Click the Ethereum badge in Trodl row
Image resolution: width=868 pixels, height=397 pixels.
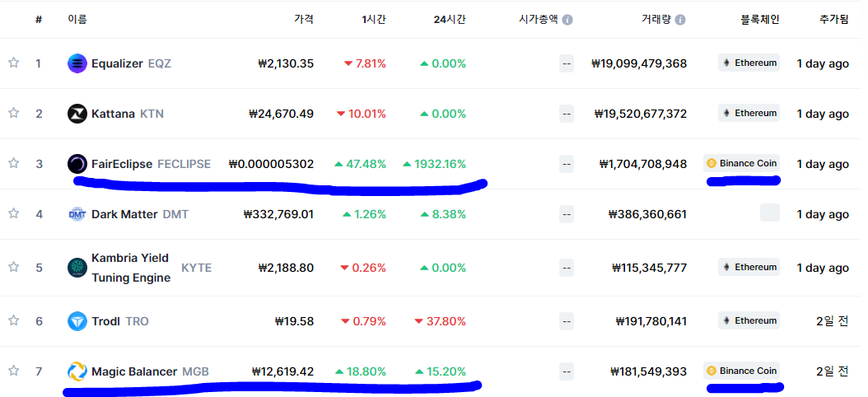[749, 320]
